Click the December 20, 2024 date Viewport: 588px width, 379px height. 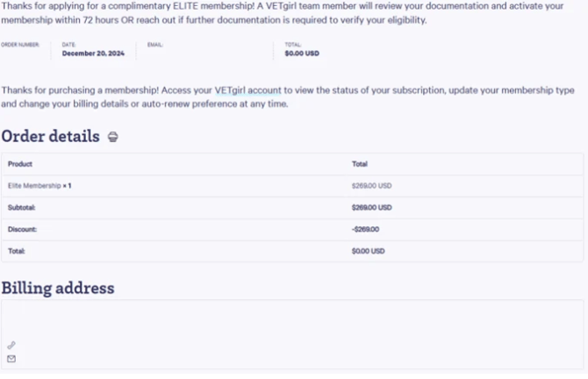tap(93, 54)
